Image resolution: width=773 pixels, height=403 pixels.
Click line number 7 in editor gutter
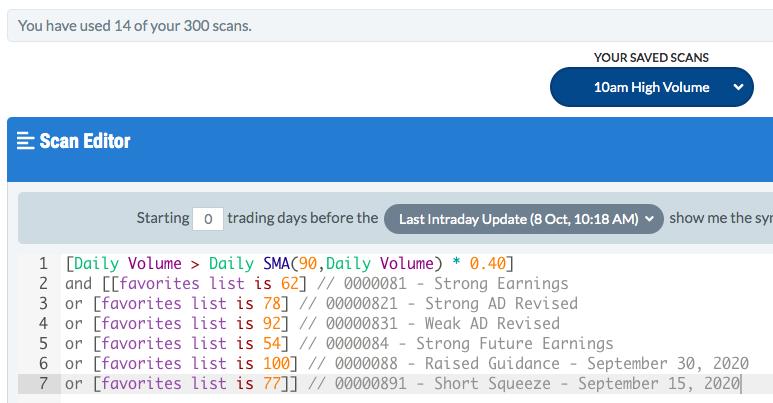coord(43,383)
